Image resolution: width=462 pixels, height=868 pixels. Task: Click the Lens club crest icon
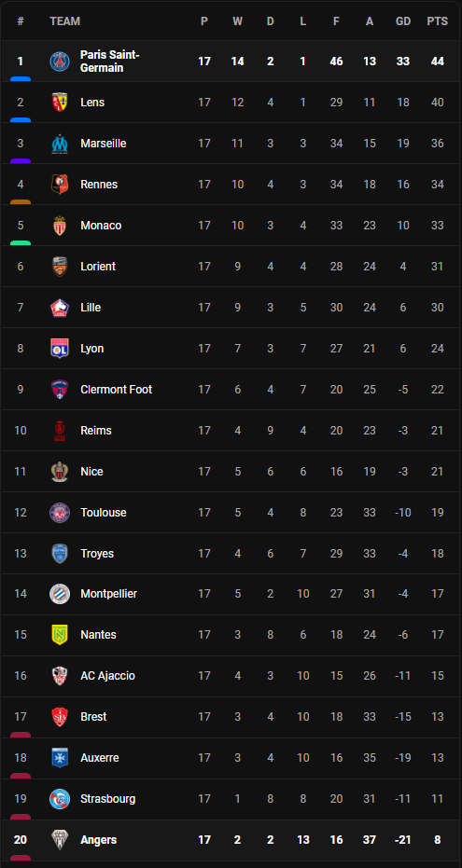(x=60, y=103)
